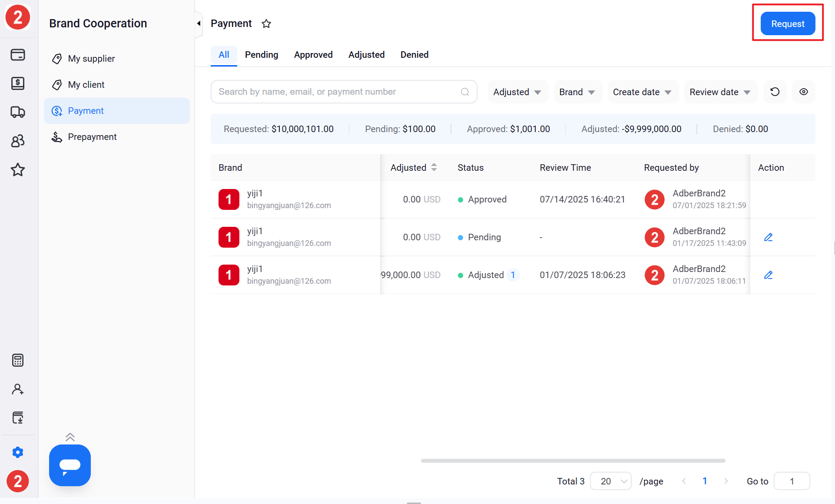This screenshot has width=835, height=504.
Task: Open the people group icon in the sidebar
Action: [x=18, y=141]
